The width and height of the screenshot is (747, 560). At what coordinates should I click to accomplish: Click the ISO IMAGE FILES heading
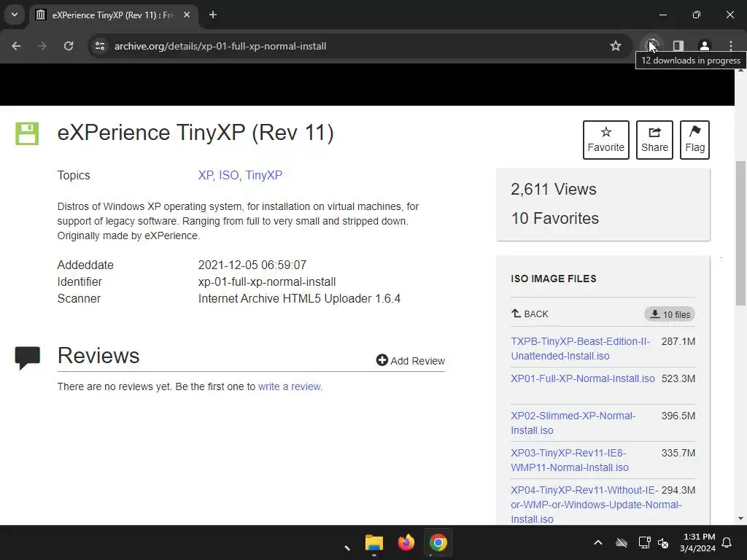click(553, 279)
